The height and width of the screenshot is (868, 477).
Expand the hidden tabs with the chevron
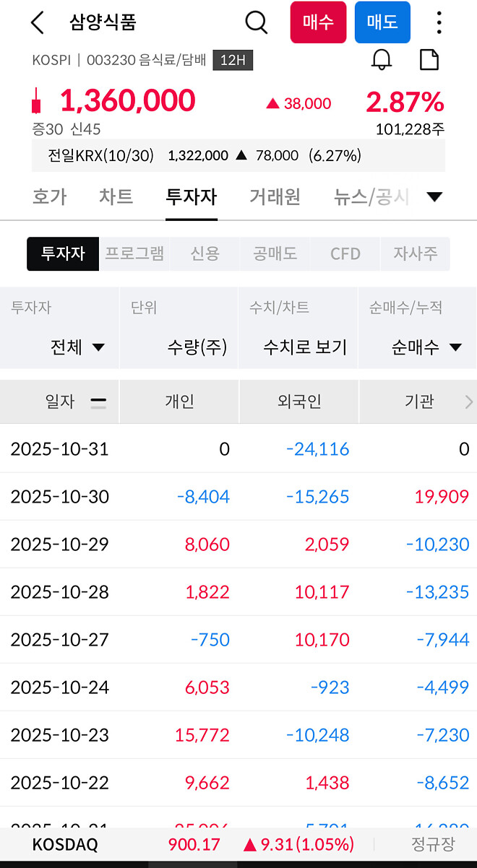coord(435,196)
